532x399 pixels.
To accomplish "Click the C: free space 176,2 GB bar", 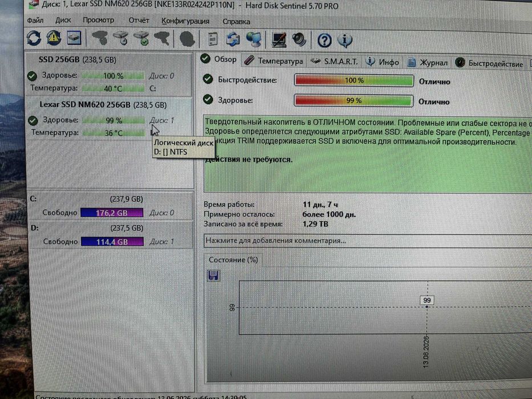I will (112, 213).
